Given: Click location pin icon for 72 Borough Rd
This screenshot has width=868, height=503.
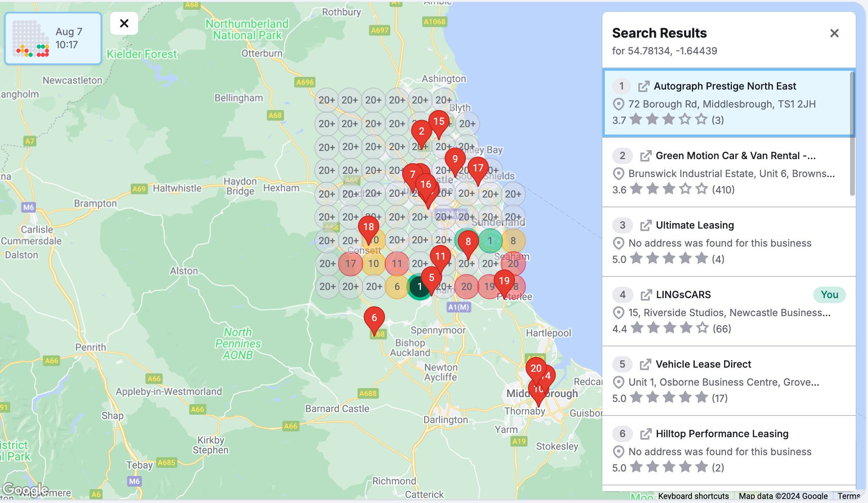Looking at the screenshot, I should point(619,104).
